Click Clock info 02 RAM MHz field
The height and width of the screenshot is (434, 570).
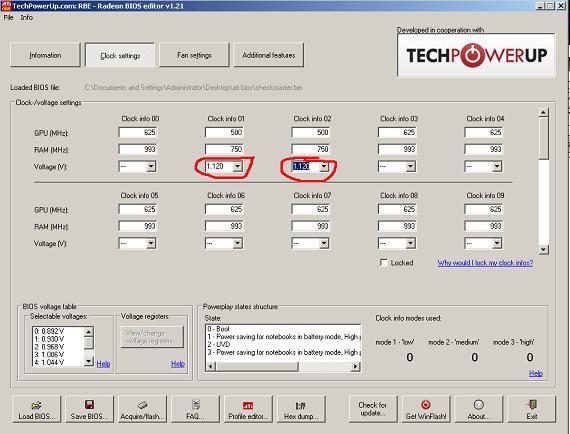(311, 149)
